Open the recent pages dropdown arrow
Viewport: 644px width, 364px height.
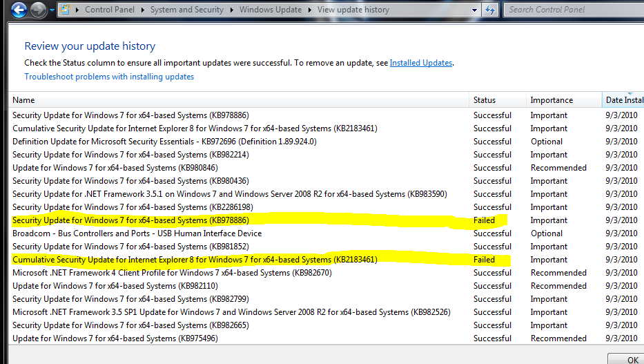pos(52,10)
